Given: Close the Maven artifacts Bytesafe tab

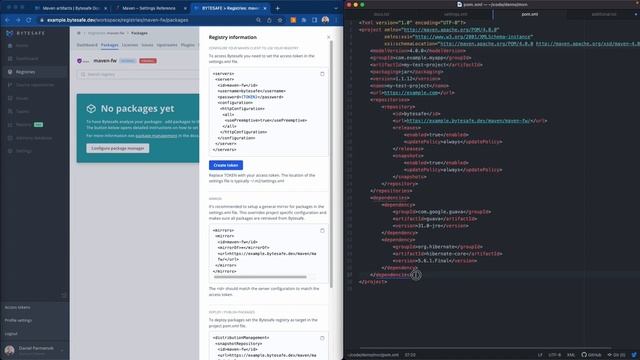Looking at the screenshot, I should 106,8.
